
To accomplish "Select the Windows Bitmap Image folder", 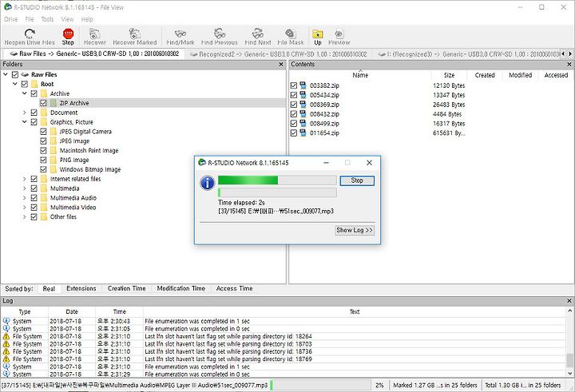I will (89, 169).
